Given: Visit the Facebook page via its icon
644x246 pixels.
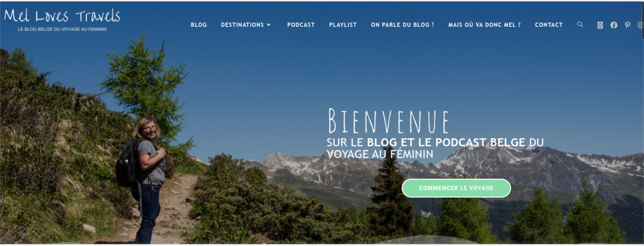Looking at the screenshot, I should [x=614, y=25].
